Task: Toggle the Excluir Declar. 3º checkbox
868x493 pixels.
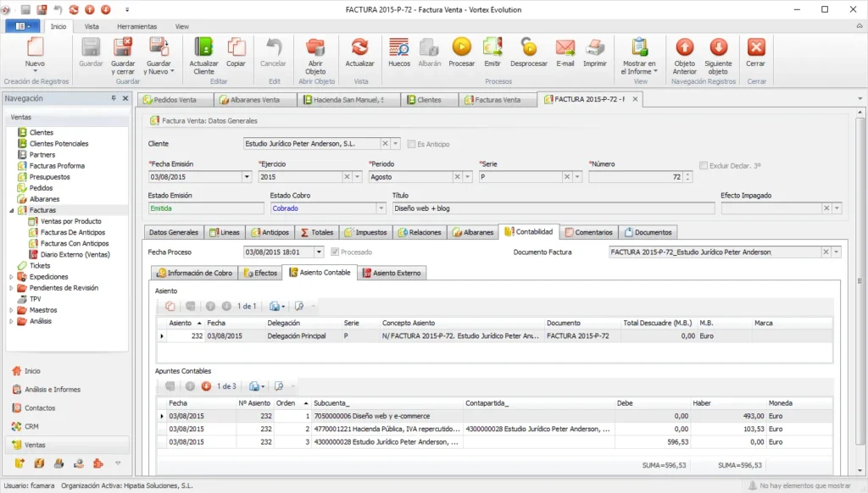Action: pos(703,165)
